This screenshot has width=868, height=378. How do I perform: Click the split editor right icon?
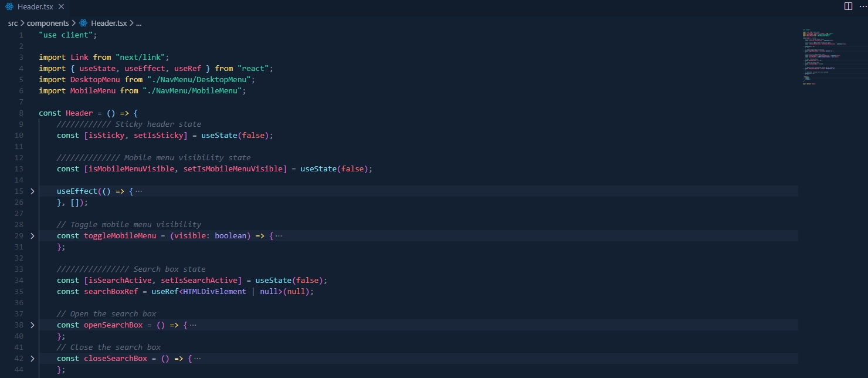click(848, 6)
